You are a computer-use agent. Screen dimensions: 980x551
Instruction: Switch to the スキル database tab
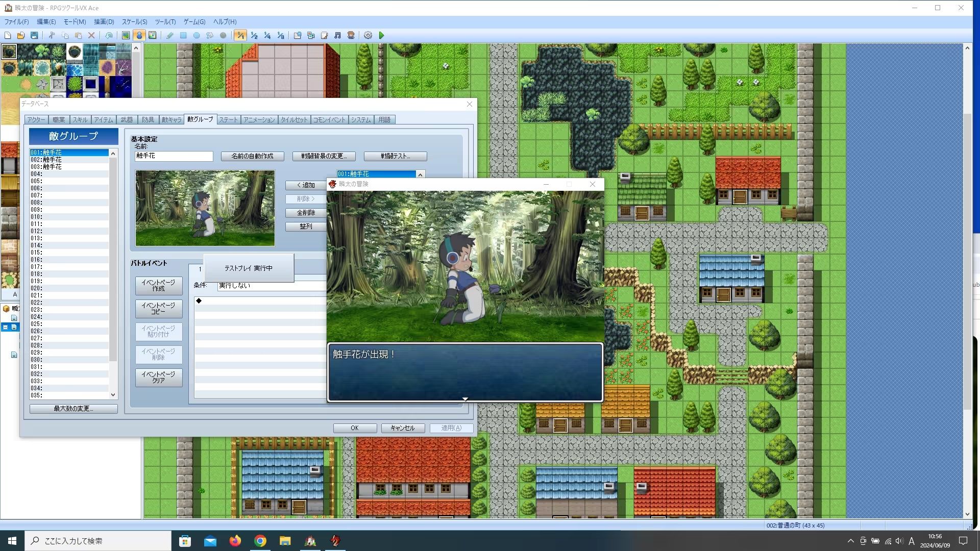[80, 120]
